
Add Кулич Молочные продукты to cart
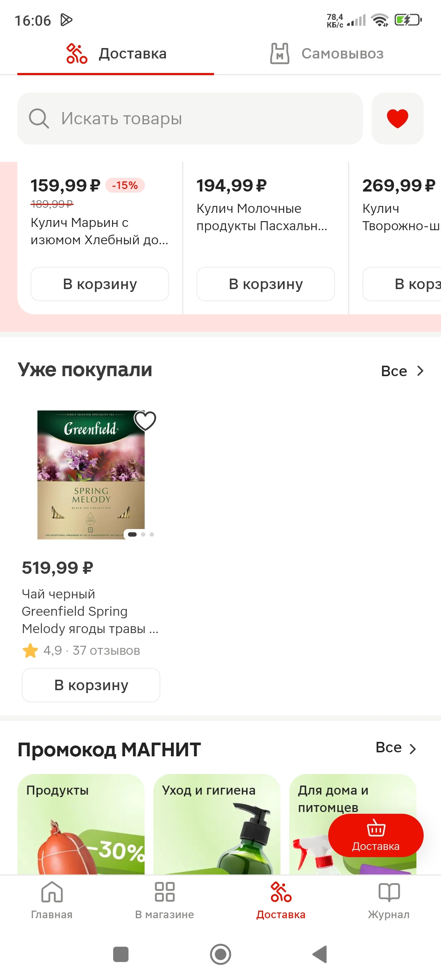[266, 284]
